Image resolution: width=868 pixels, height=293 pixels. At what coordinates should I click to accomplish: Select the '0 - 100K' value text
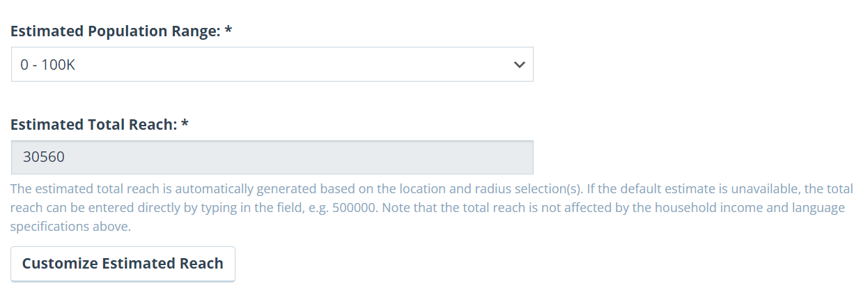[47, 65]
